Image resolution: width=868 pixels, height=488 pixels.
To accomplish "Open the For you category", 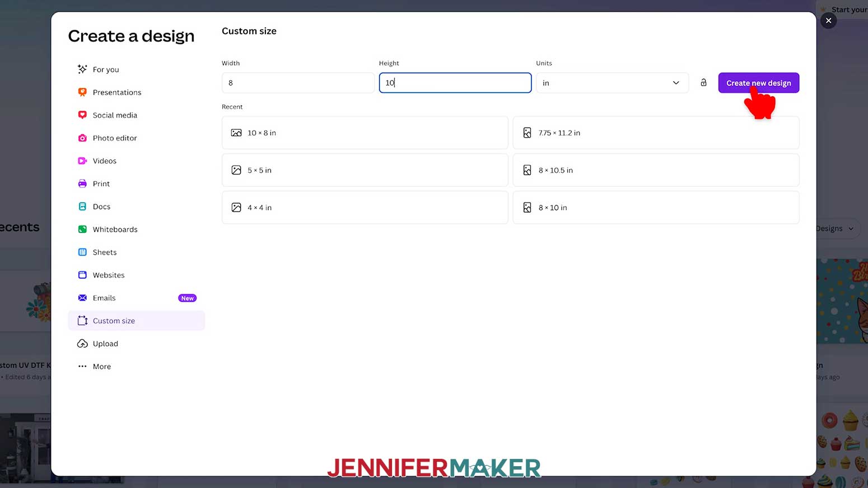I will click(136, 69).
